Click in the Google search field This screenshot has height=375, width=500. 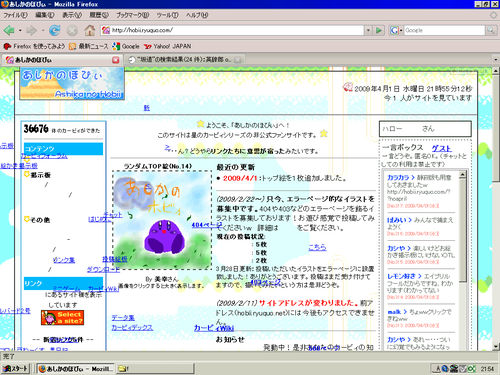coord(444,30)
